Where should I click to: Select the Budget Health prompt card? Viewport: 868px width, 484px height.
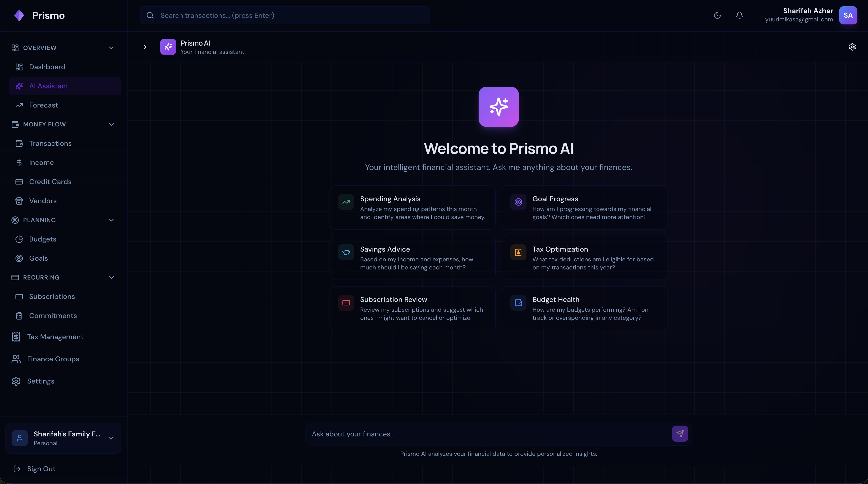pos(584,308)
